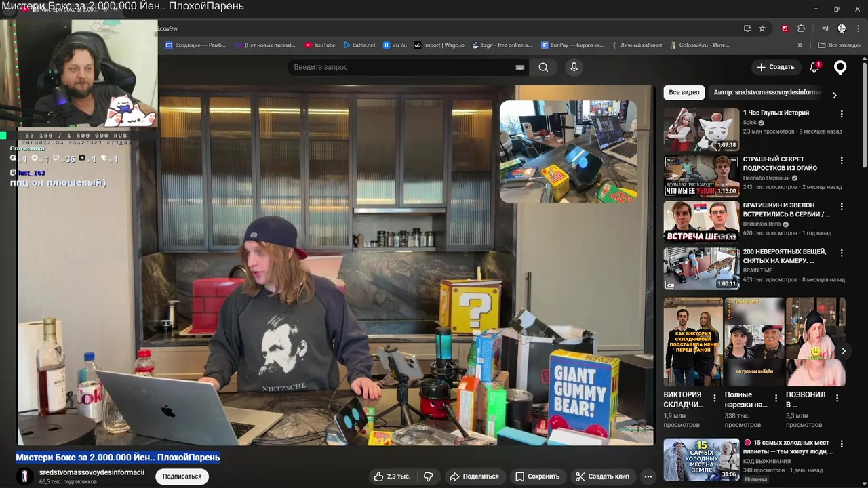Viewport: 868px width, 488px height.
Task: Expand hidden bookmarks chevron
Action: click(800, 45)
